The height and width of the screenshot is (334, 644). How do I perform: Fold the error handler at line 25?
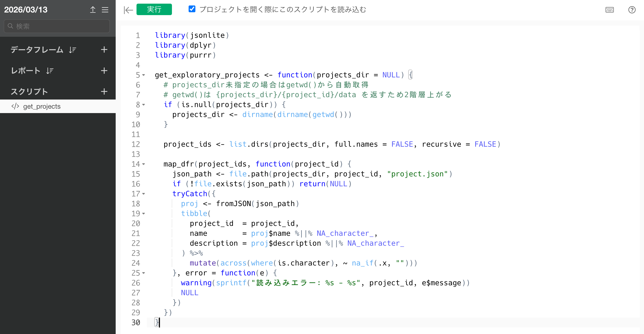[144, 273]
